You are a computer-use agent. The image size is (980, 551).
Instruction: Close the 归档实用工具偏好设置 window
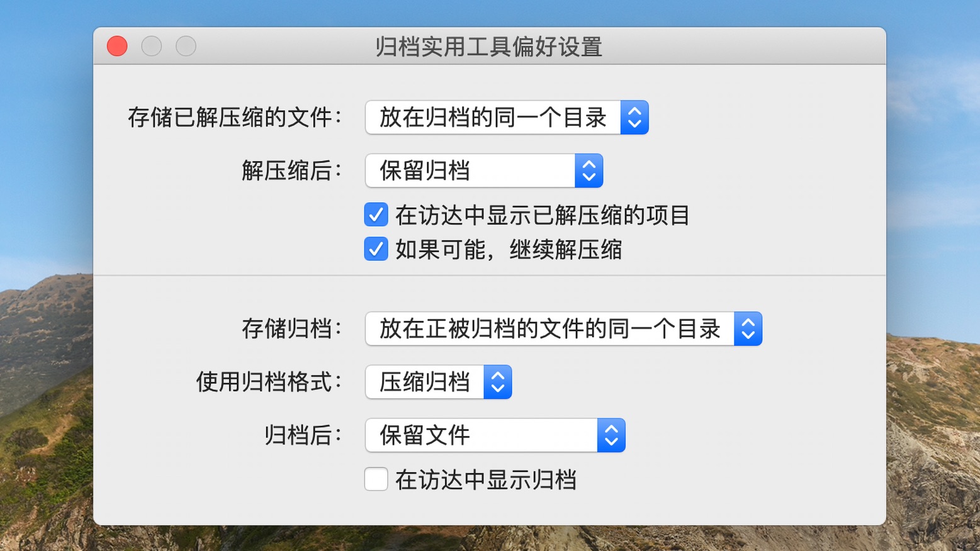[117, 46]
